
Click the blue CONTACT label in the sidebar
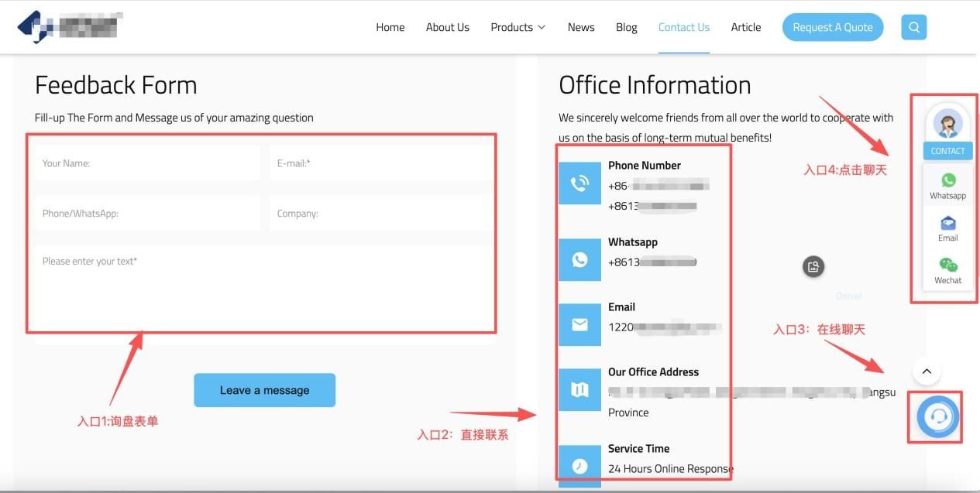[948, 151]
